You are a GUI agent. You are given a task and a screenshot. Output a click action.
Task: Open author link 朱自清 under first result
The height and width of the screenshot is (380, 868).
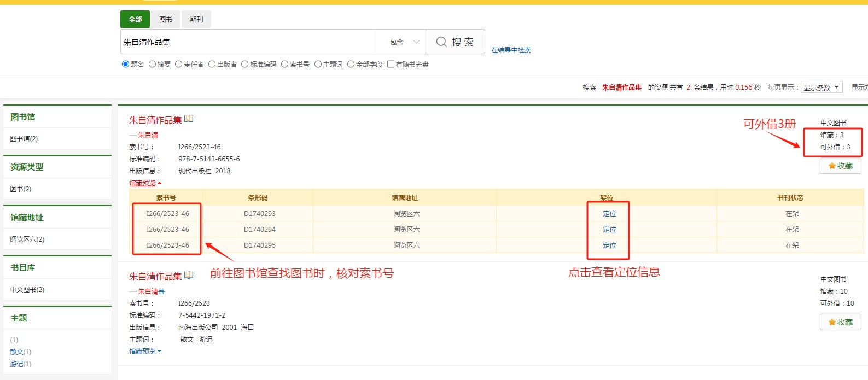pos(148,135)
